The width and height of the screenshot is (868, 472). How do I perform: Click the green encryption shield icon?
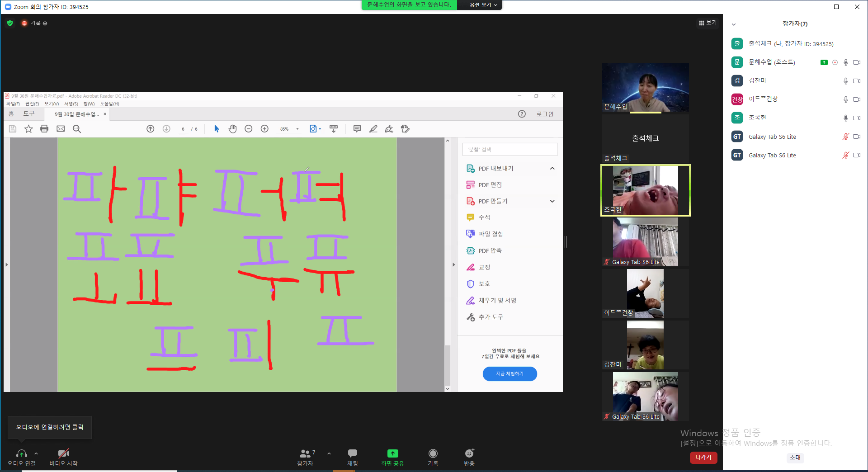10,23
